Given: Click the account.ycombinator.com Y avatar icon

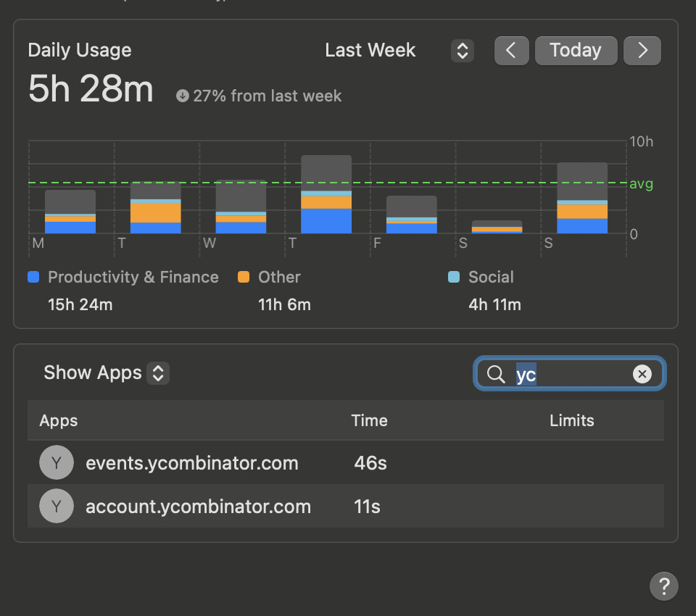Looking at the screenshot, I should tap(57, 506).
